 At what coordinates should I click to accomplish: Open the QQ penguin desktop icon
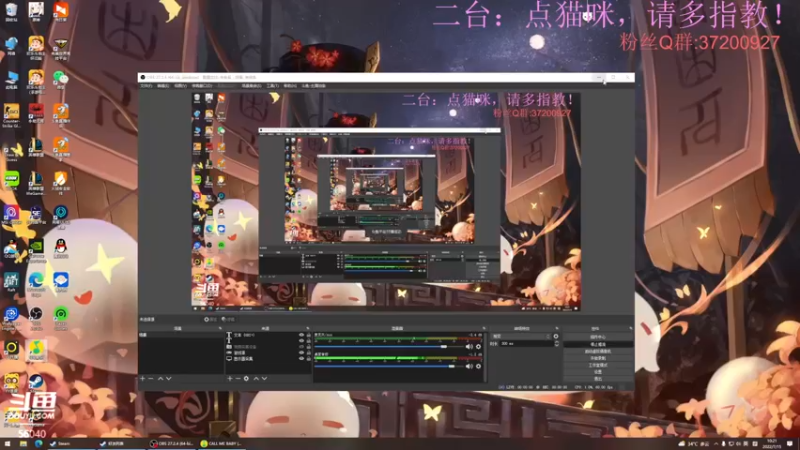[61, 248]
